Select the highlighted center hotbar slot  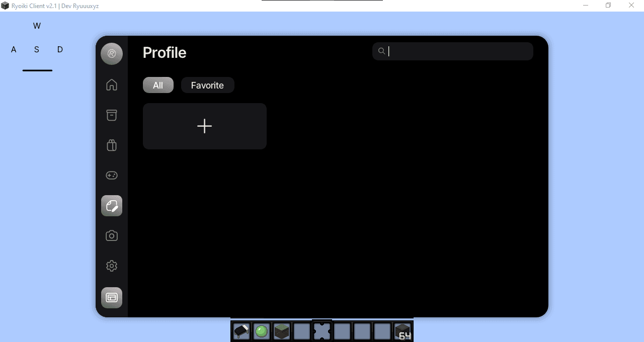322,331
